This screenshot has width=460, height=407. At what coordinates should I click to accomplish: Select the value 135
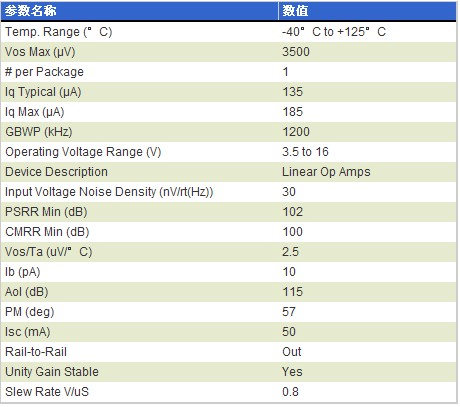click(292, 92)
